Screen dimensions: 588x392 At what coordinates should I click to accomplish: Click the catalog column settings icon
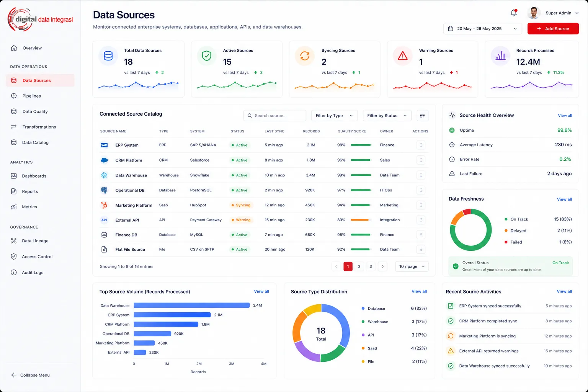[422, 116]
